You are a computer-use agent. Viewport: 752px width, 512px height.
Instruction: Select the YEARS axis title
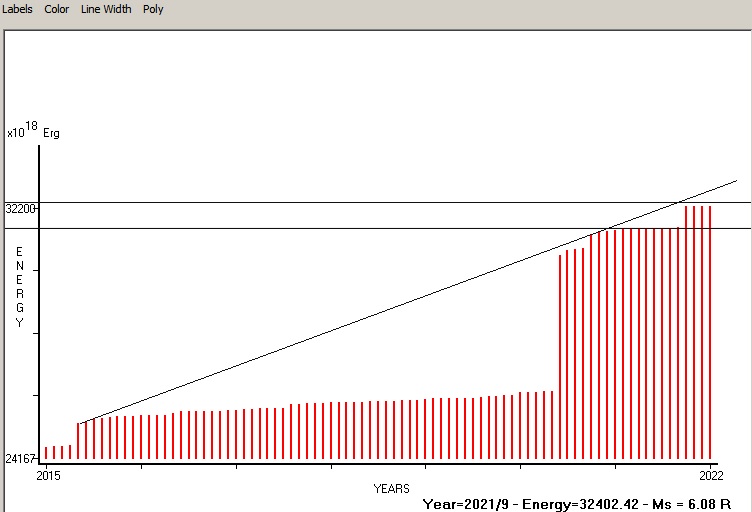(x=391, y=489)
